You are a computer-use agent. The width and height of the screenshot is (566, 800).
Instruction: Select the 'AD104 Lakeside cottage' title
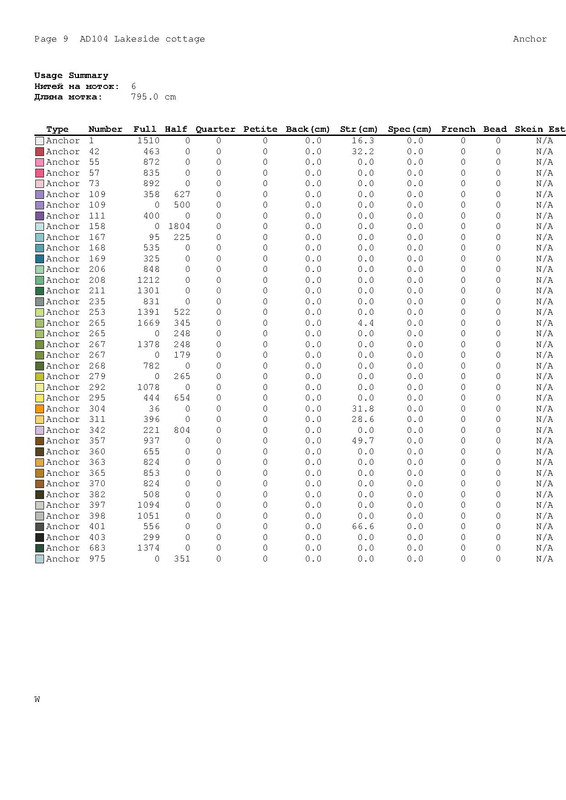coord(142,39)
